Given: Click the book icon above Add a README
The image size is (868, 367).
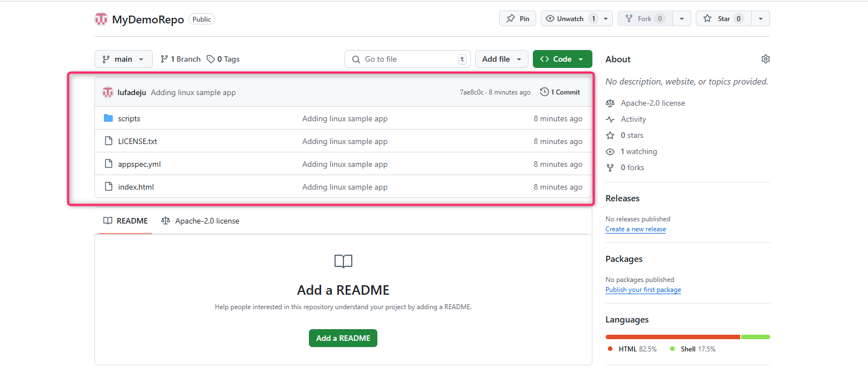Looking at the screenshot, I should [x=343, y=261].
